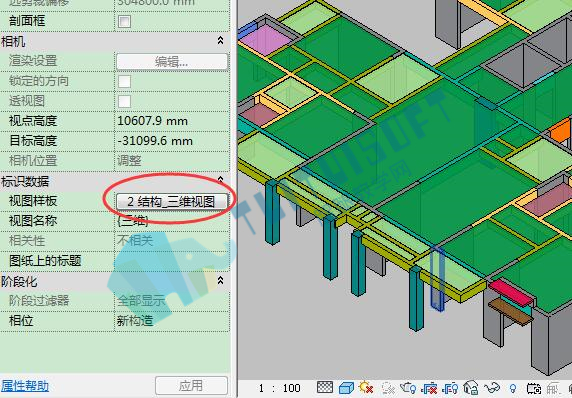
Task: Click the 2 结构_三维视图 view template button
Action: pos(172,201)
